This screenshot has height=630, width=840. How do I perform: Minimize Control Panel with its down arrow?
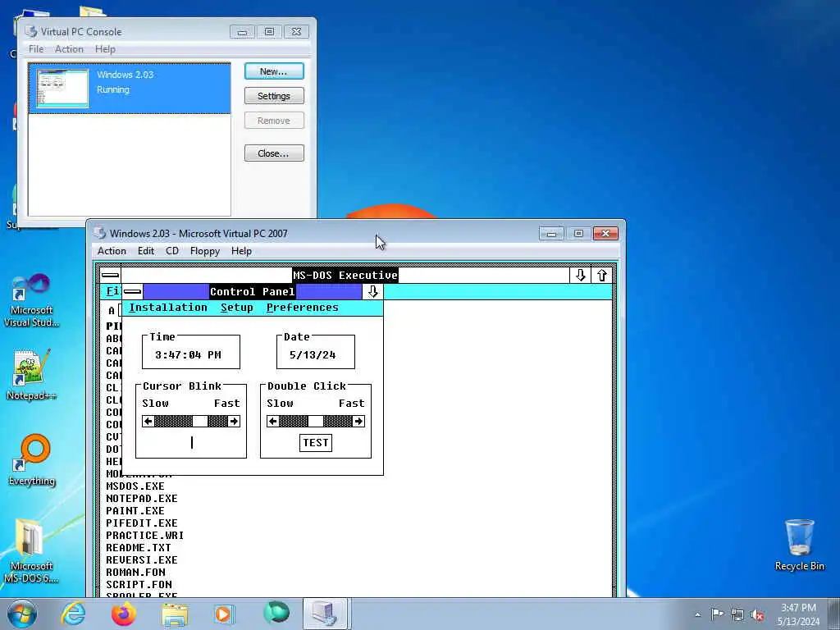tap(373, 291)
